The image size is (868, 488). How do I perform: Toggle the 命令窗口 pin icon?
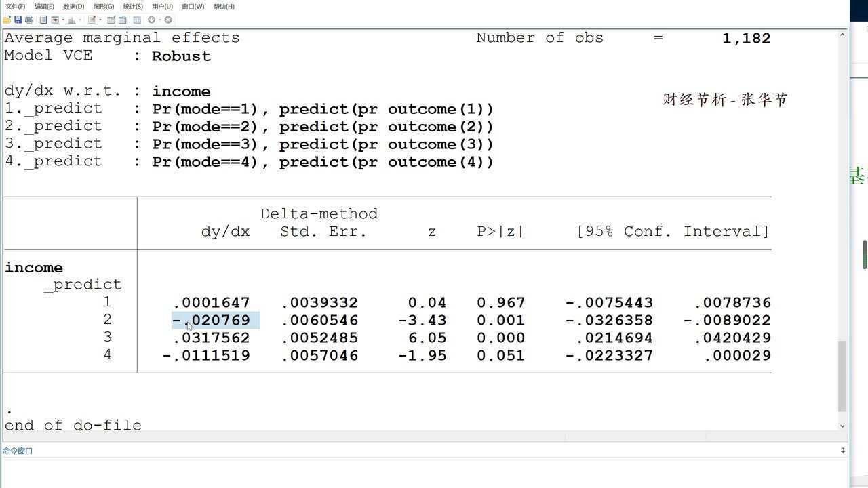843,451
